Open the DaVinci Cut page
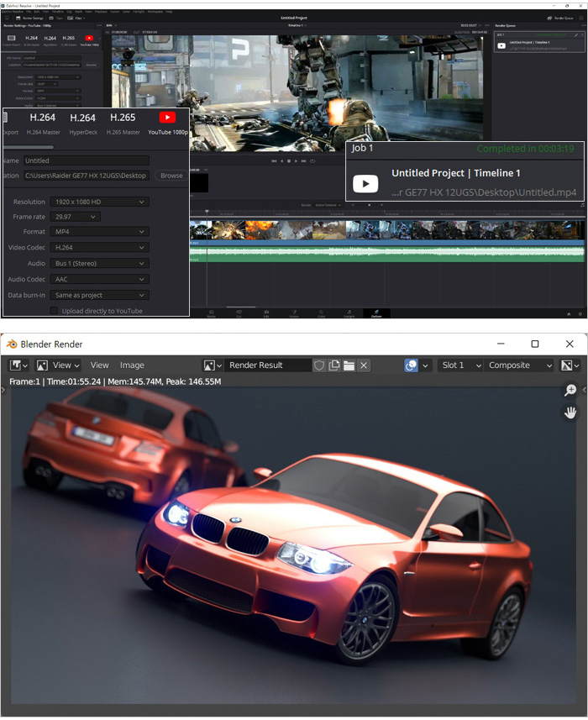588x720 pixels. pyautogui.click(x=239, y=313)
